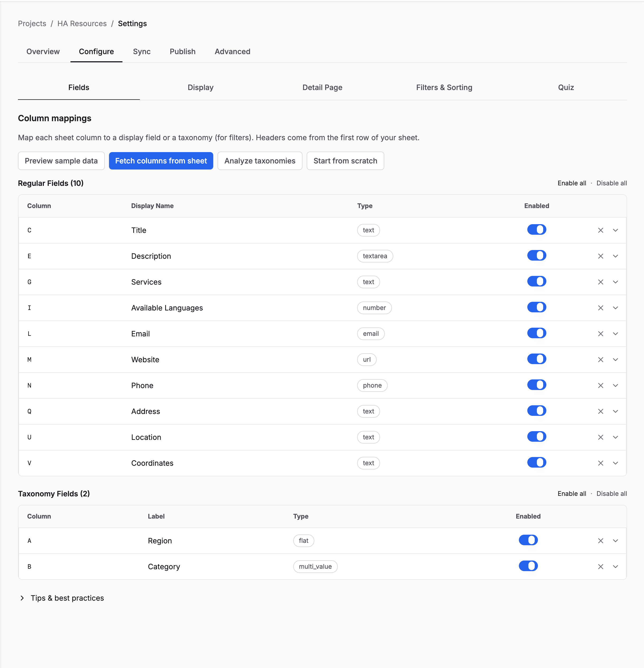The image size is (644, 668).
Task: Click the X icon on Email row
Action: tap(600, 334)
